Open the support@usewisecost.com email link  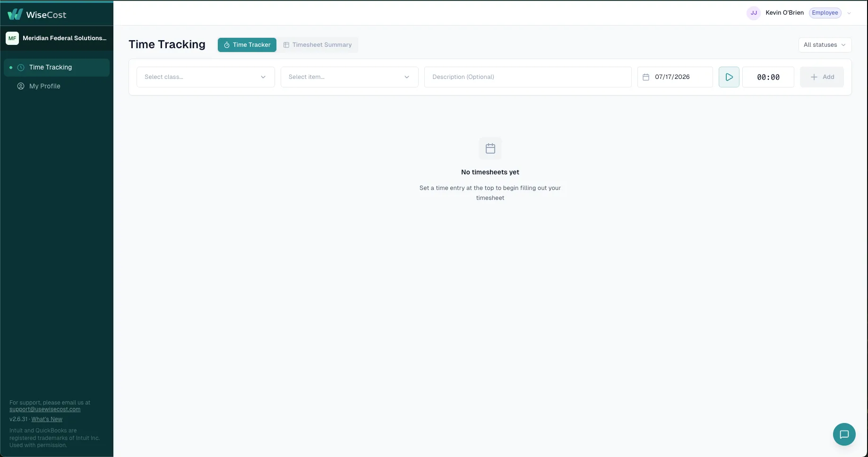[45, 409]
